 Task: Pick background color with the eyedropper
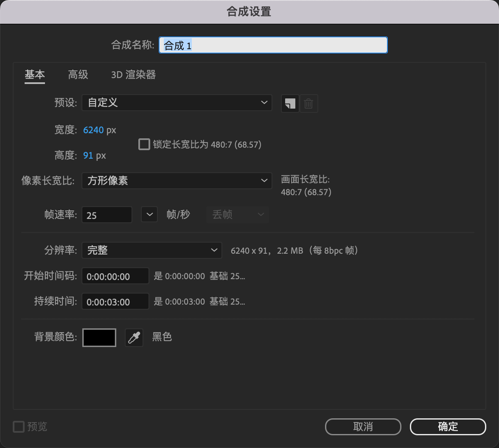click(x=134, y=338)
